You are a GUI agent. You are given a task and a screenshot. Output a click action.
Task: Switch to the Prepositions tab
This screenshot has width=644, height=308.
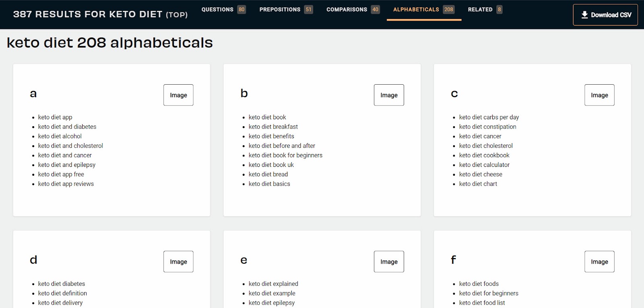286,9
